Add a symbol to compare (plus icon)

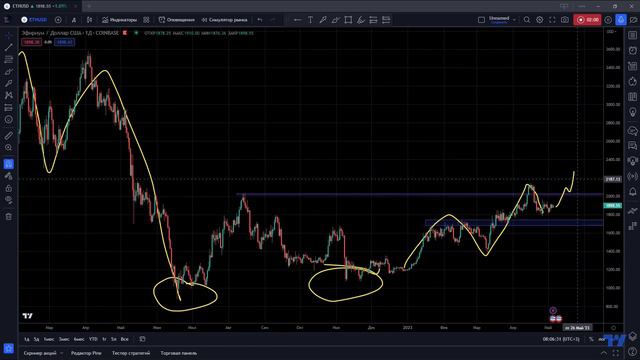[58, 20]
